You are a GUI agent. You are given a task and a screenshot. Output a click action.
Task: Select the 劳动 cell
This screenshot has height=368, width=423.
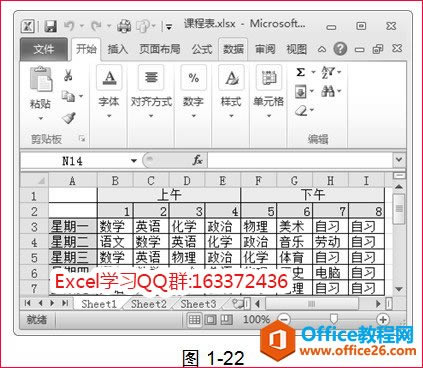pos(331,242)
